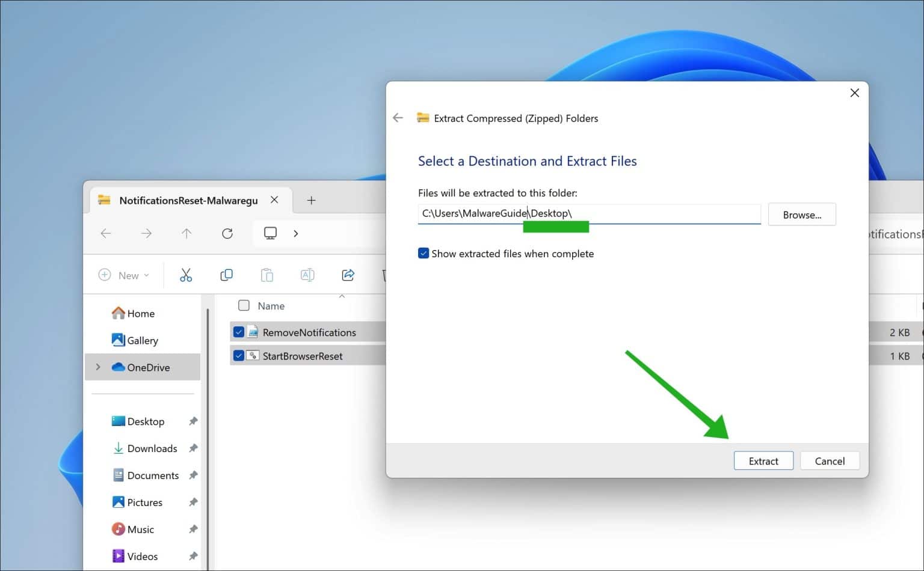Click the Browse button to change destination
Image resolution: width=924 pixels, height=571 pixels.
click(802, 214)
